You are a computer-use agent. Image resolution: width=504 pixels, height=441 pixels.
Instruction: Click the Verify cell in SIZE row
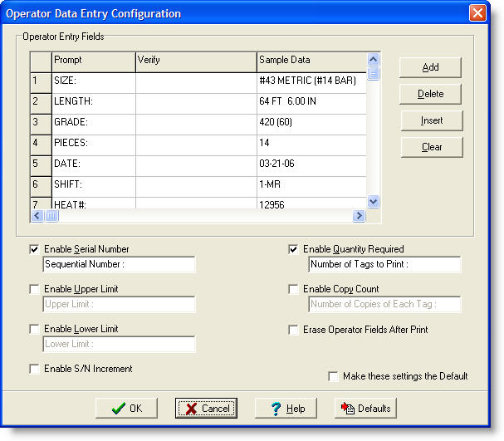(196, 83)
